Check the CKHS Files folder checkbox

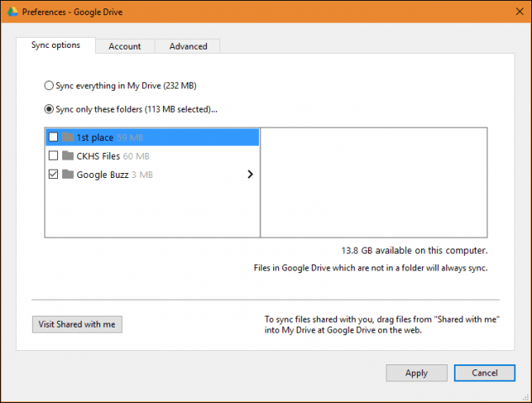point(53,155)
